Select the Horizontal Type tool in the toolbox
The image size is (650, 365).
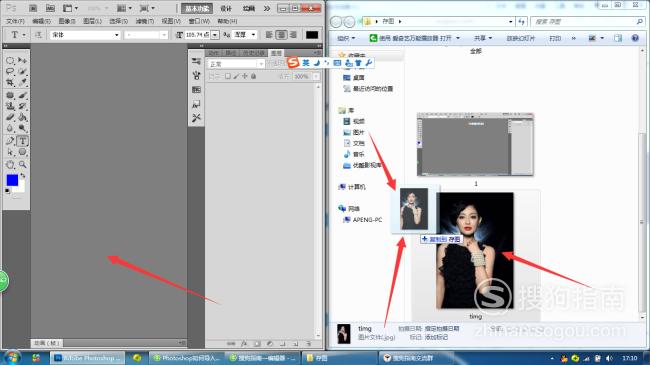(x=22, y=141)
